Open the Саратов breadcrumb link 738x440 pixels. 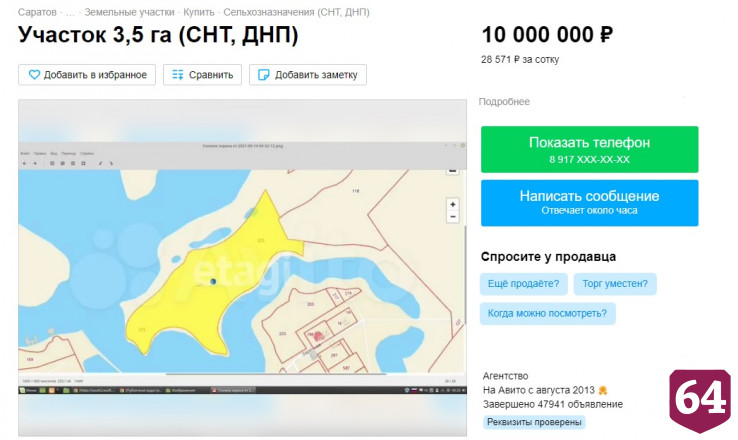coord(37,12)
